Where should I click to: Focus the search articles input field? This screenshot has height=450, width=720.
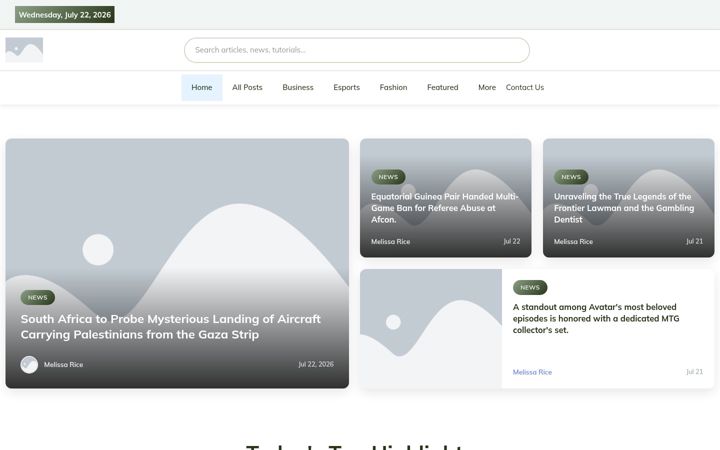click(357, 50)
